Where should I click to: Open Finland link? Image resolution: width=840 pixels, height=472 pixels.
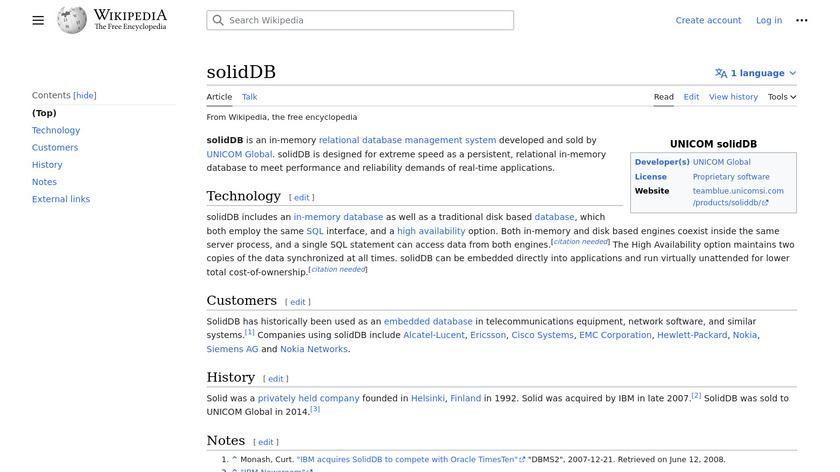coord(466,398)
